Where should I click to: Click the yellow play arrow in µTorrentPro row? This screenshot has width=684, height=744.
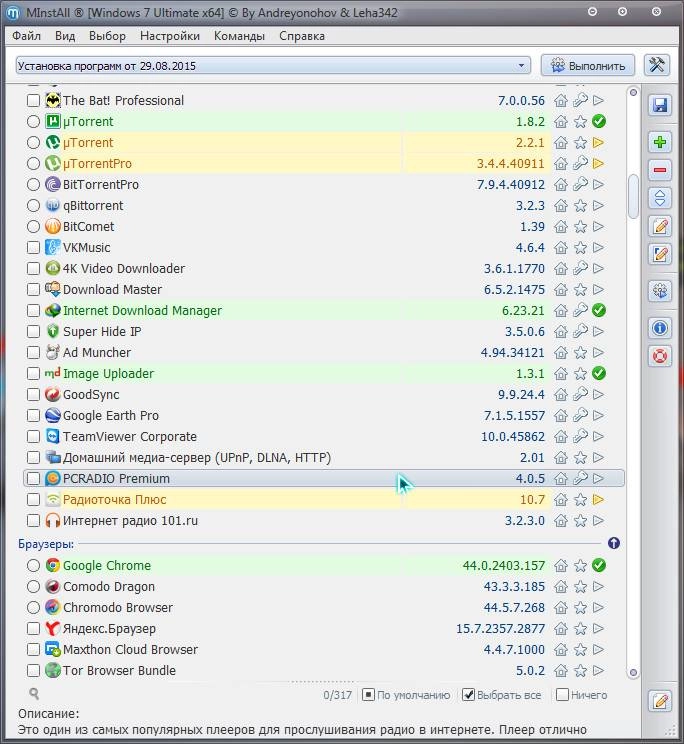[x=599, y=163]
